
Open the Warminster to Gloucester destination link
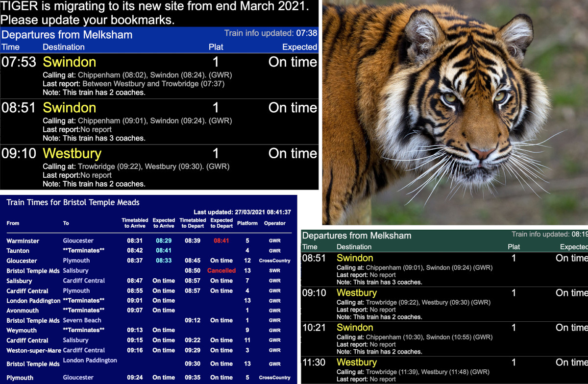[78, 241]
